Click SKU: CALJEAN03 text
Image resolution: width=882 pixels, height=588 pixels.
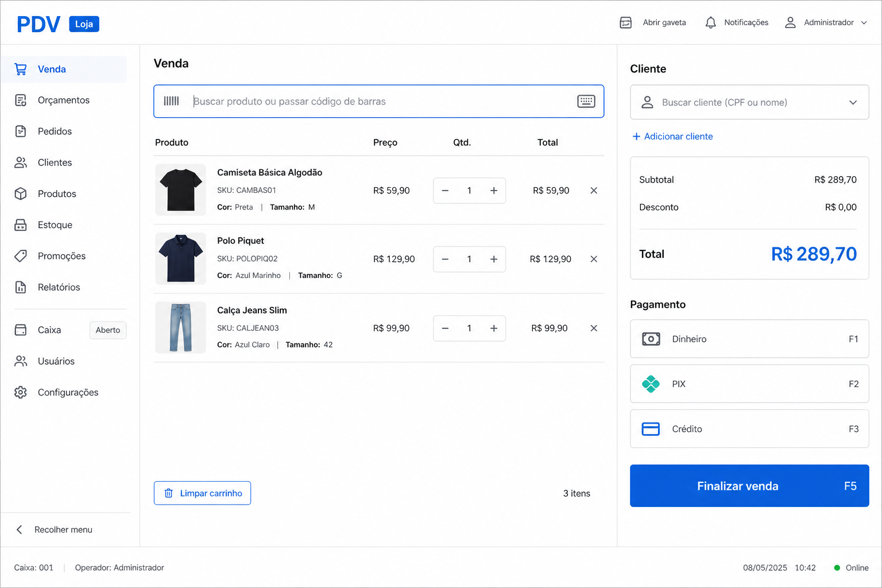(247, 328)
